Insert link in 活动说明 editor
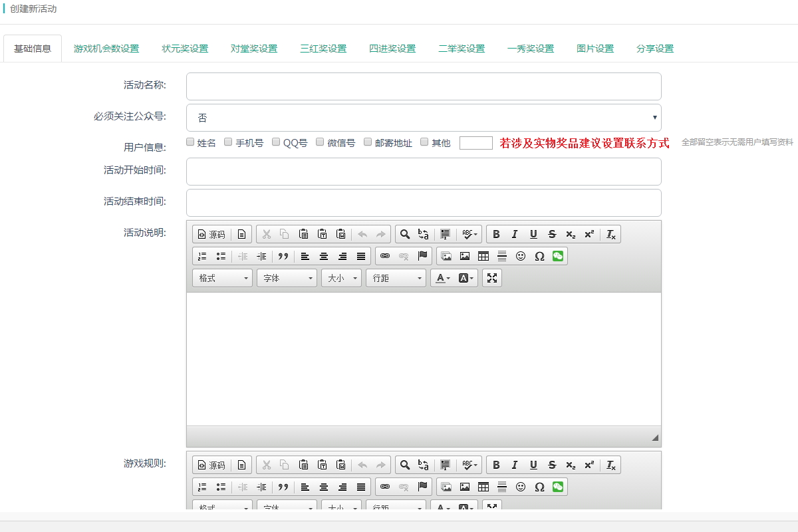Viewport: 798px width, 532px height. (x=384, y=256)
